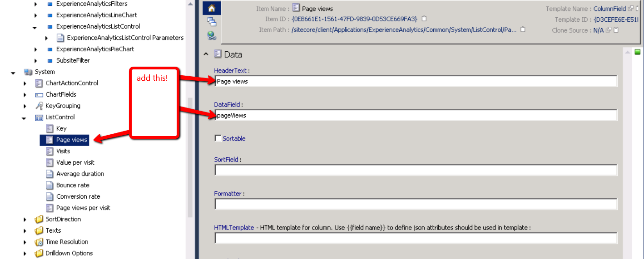The image size is (644, 259).
Task: Click the content tree vertical scrollbar
Action: pyautogui.click(x=190, y=156)
